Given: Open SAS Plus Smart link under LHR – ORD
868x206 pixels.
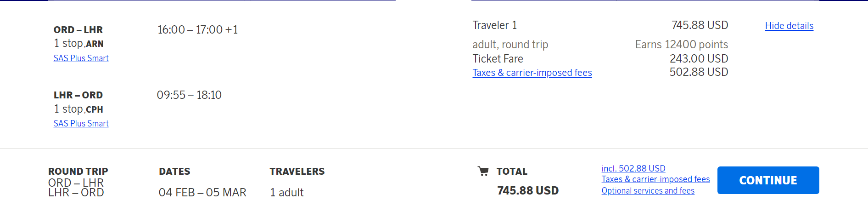Looking at the screenshot, I should point(81,123).
